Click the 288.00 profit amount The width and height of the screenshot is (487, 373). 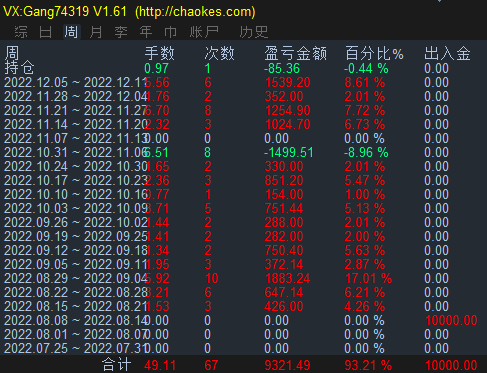284,222
